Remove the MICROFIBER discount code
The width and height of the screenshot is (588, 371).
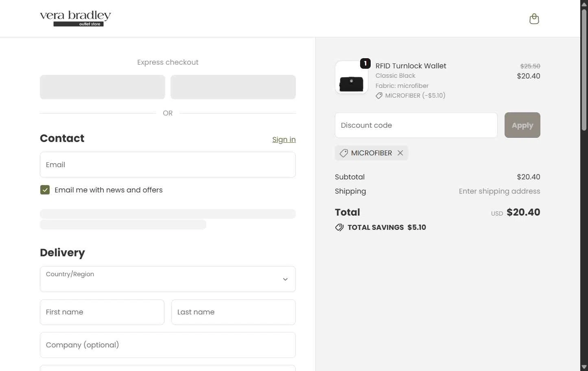tap(400, 153)
